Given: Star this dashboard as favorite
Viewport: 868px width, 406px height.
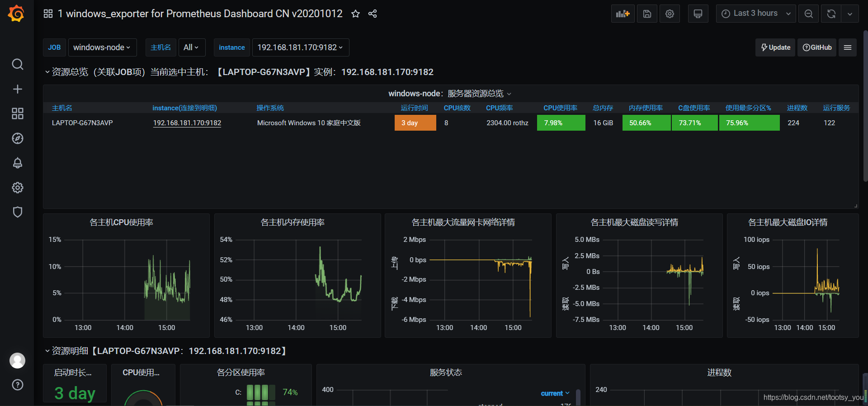Looking at the screenshot, I should [356, 14].
